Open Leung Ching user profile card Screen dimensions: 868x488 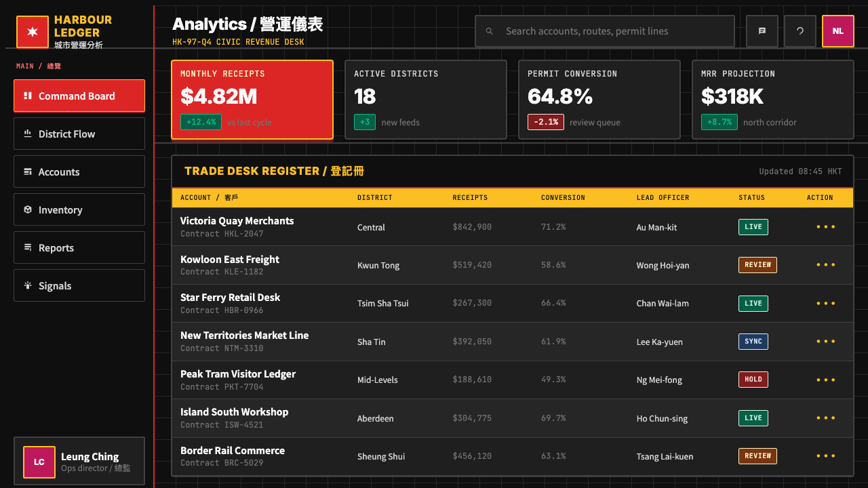pyautogui.click(x=79, y=461)
